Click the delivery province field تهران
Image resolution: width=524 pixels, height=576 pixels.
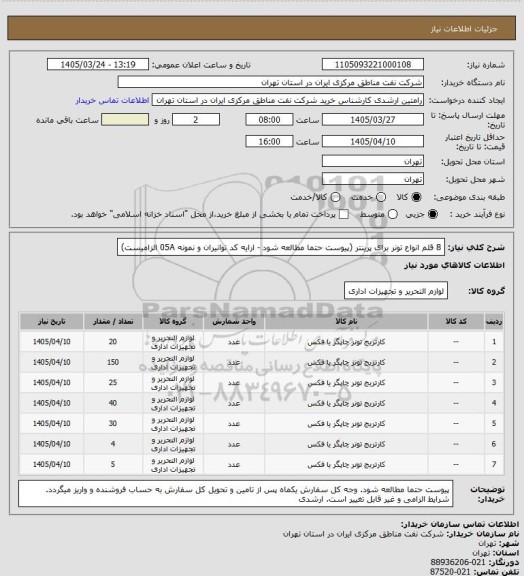373,161
